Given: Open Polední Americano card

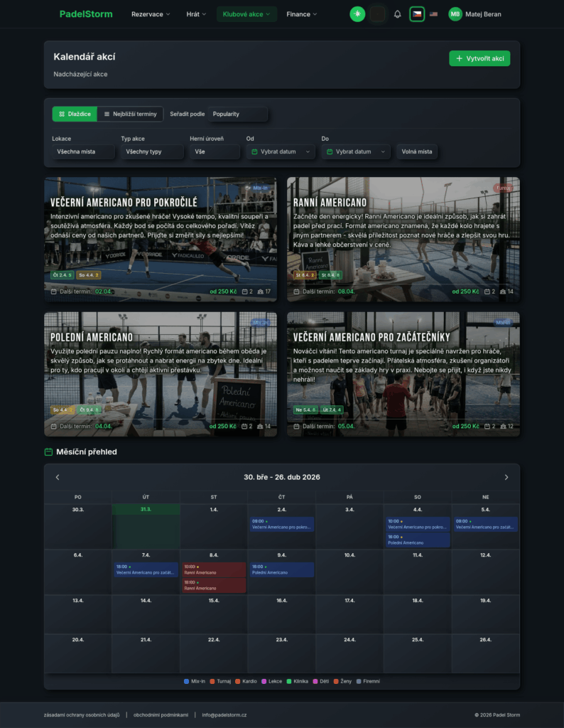Looking at the screenshot, I should tap(161, 374).
